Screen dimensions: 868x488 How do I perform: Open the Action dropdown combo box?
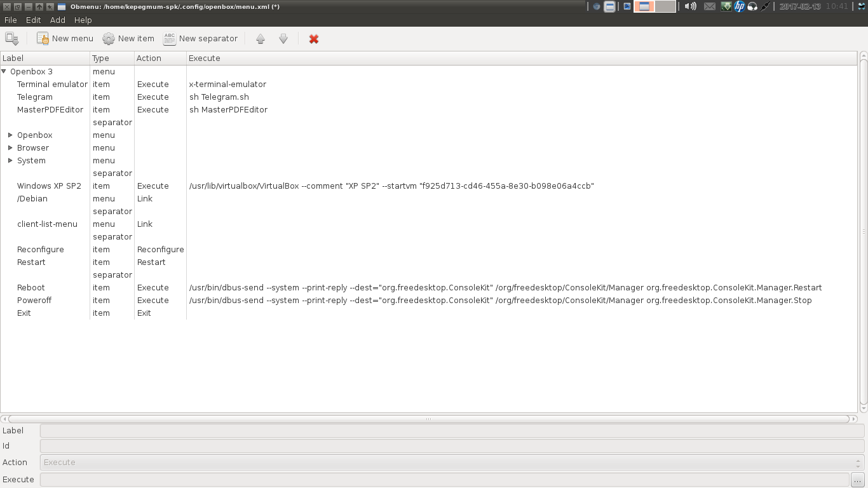[x=452, y=463]
